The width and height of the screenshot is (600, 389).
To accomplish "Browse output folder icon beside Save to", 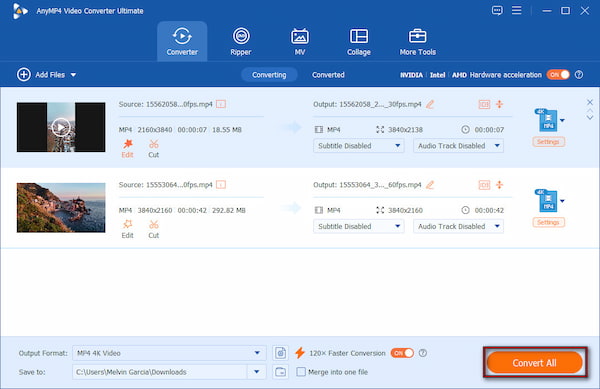I will (280, 372).
